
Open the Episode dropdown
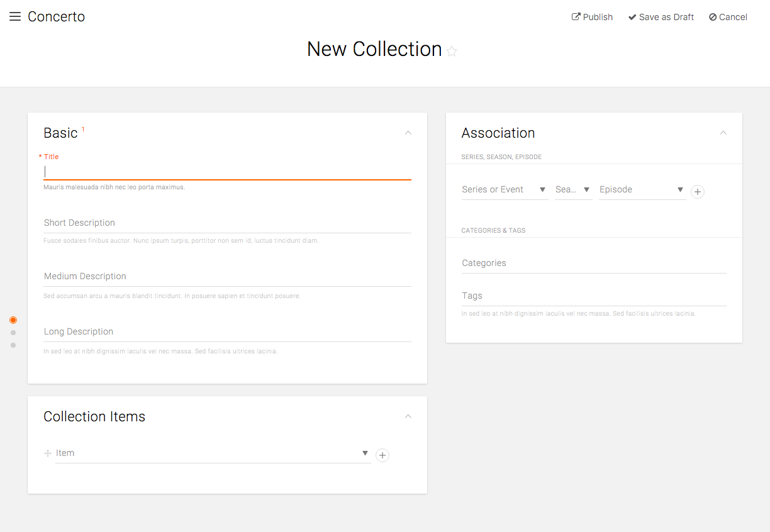tap(642, 189)
